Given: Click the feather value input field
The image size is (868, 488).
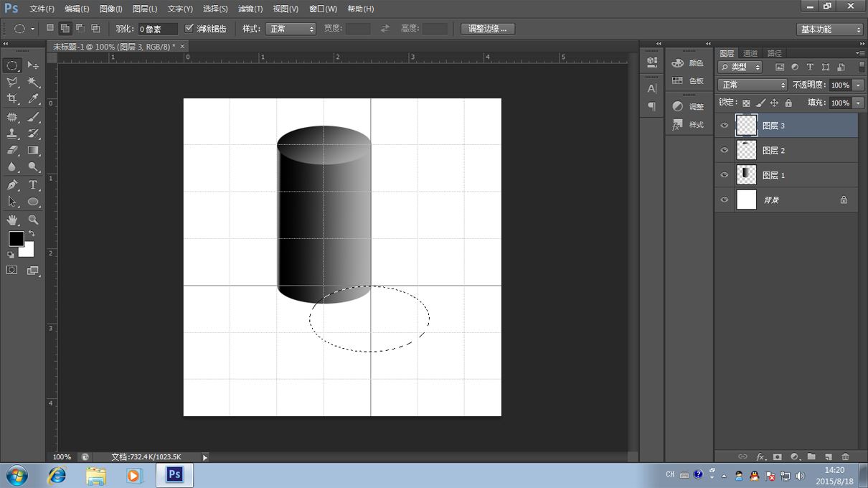Looking at the screenshot, I should point(157,29).
